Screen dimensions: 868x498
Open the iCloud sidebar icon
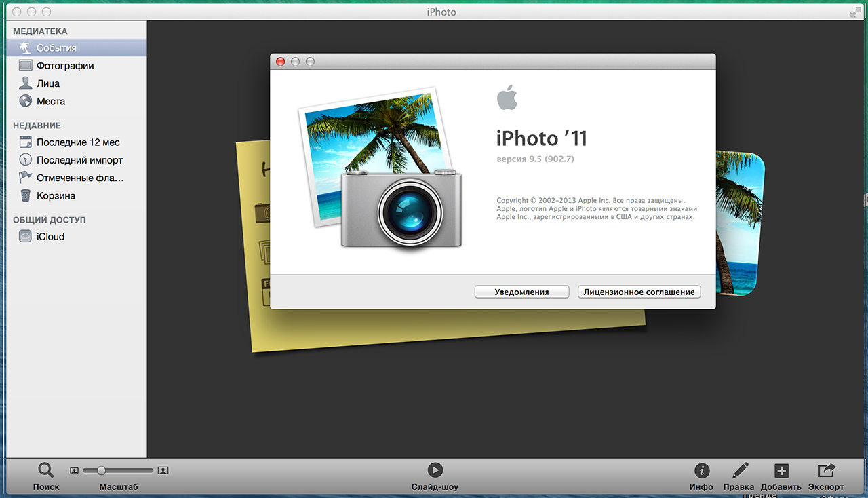26,237
